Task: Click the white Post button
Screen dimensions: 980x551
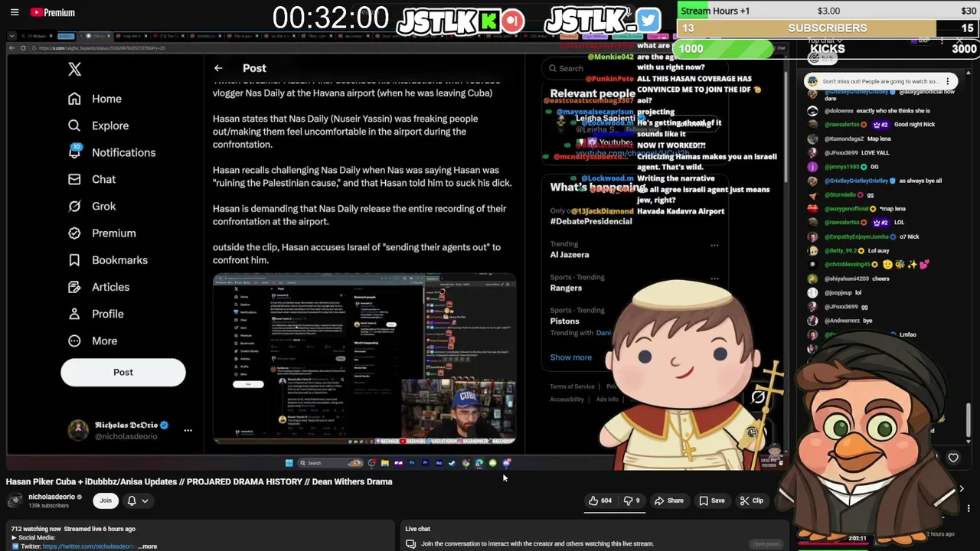Action: coord(123,372)
